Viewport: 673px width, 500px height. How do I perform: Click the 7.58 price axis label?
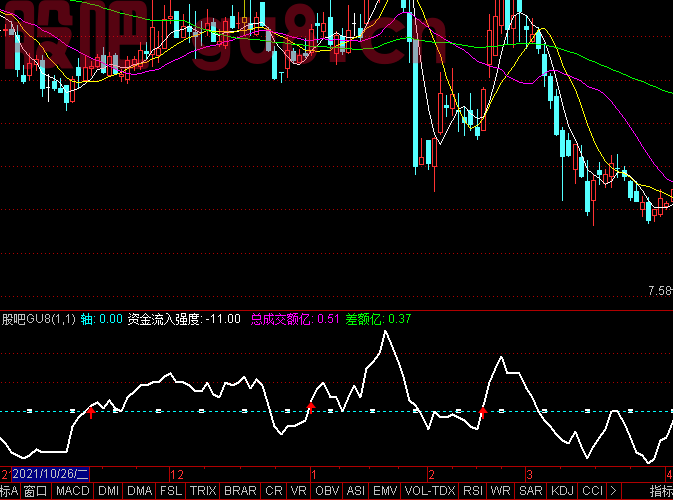click(660, 291)
